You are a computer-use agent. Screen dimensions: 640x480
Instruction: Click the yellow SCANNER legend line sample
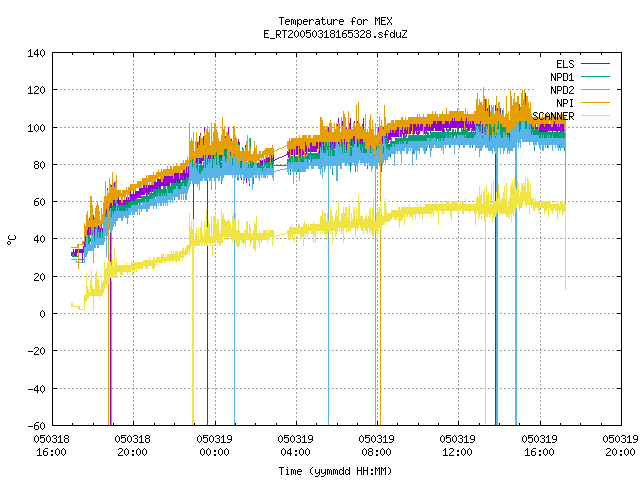[595, 116]
